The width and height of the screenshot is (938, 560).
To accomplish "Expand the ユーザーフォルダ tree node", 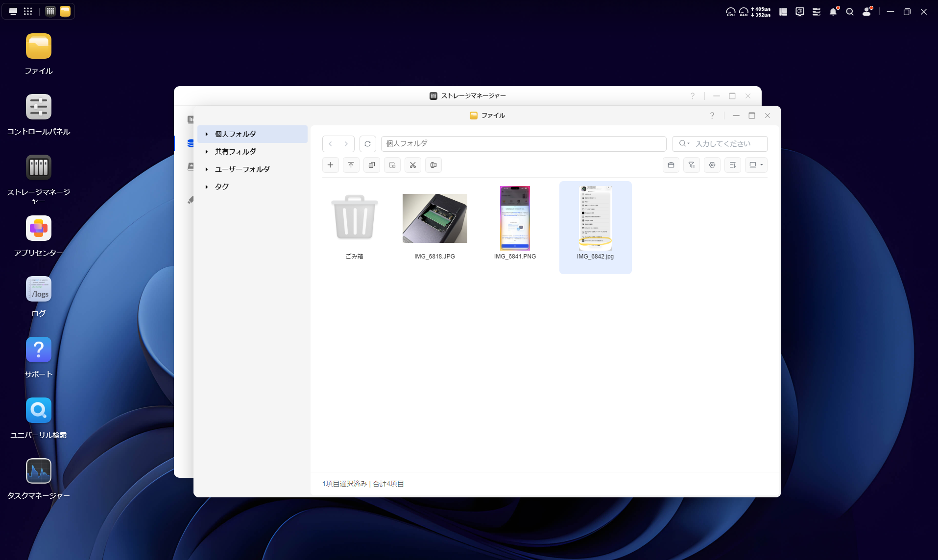I will [x=207, y=169].
